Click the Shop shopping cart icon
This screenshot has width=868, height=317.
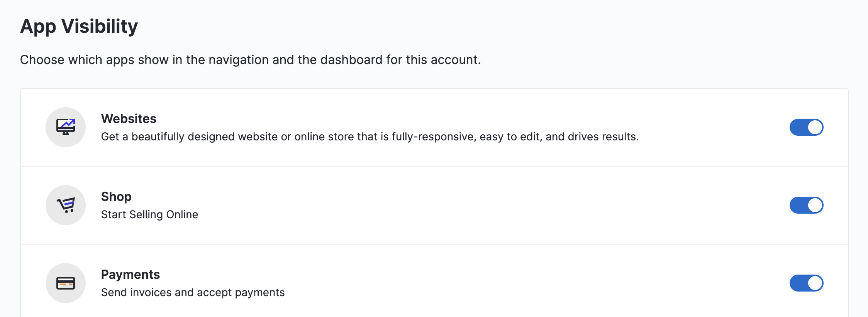tap(66, 205)
